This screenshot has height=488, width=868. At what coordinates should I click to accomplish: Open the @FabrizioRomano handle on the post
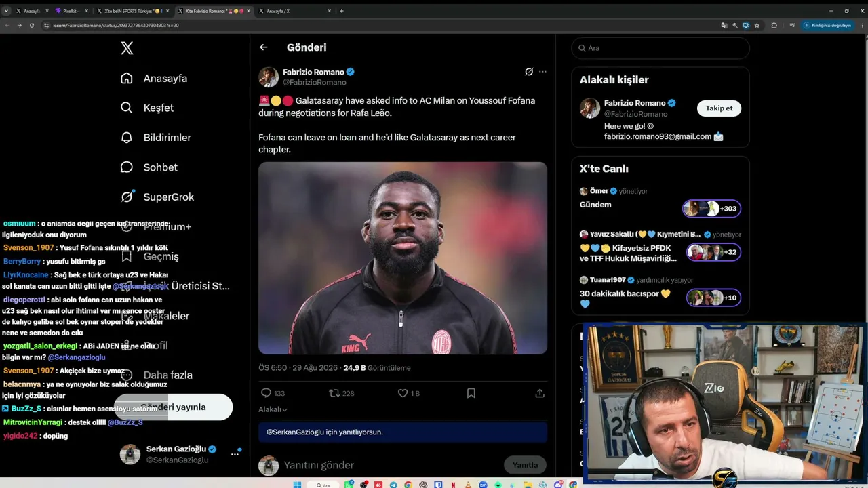pos(315,82)
